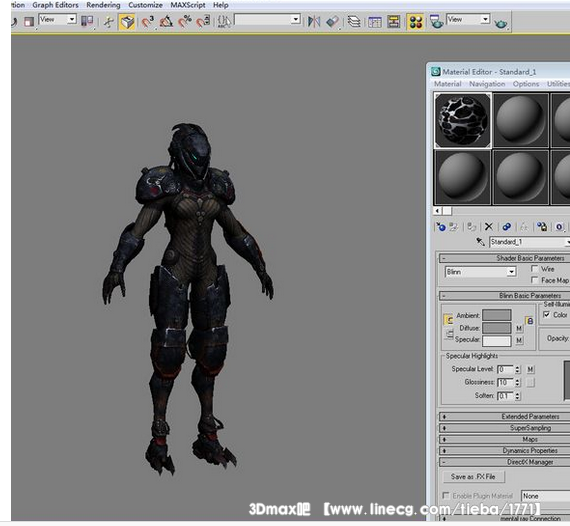This screenshot has width=570, height=526.
Task: Enable the Wire checkbox
Action: pyautogui.click(x=534, y=269)
